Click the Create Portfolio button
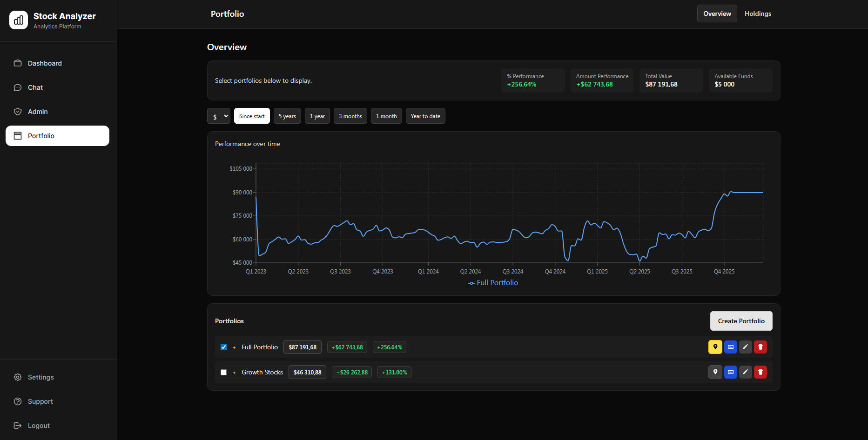Viewport: 868px width, 440px height. click(x=741, y=321)
